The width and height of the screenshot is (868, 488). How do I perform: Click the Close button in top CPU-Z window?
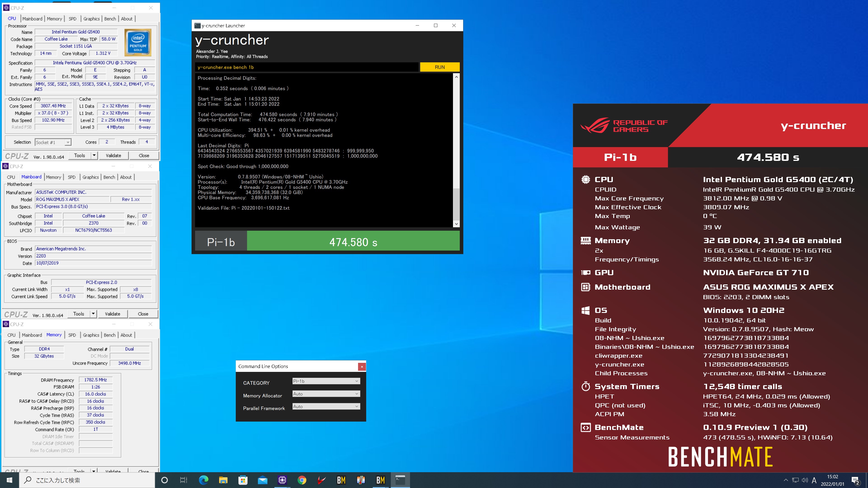[144, 156]
